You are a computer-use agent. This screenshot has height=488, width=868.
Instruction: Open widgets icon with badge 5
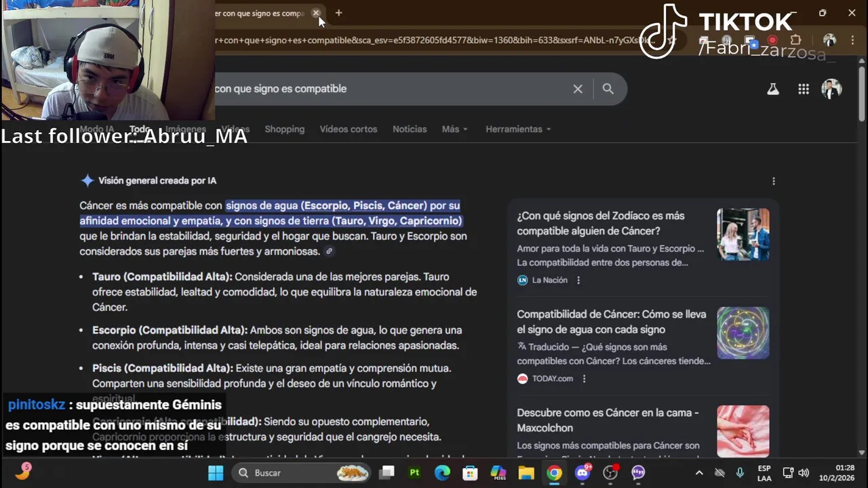23,472
